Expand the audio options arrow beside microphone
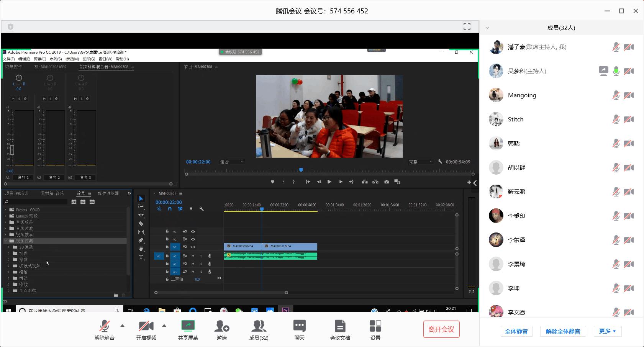 click(x=123, y=326)
